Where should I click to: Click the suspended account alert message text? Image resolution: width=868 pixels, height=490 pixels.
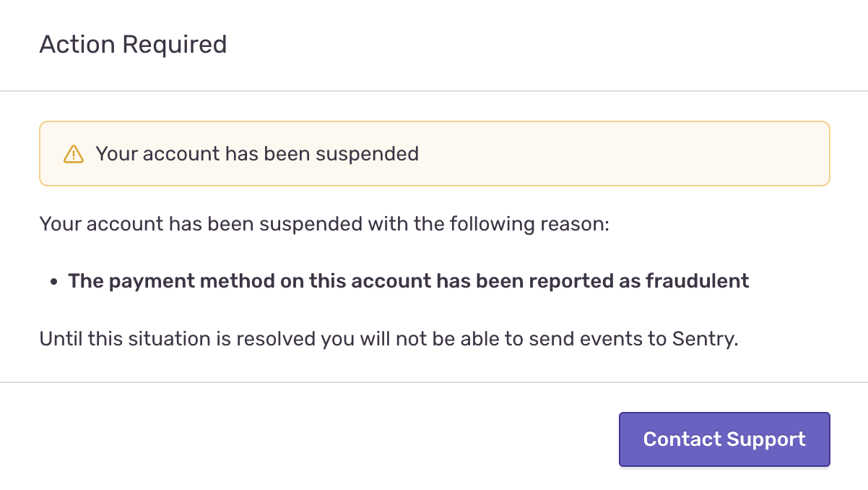pyautogui.click(x=257, y=154)
